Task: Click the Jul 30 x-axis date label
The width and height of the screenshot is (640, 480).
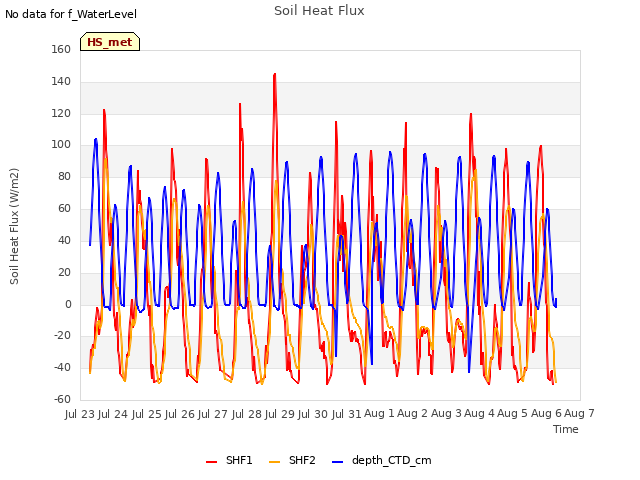Action: (313, 414)
